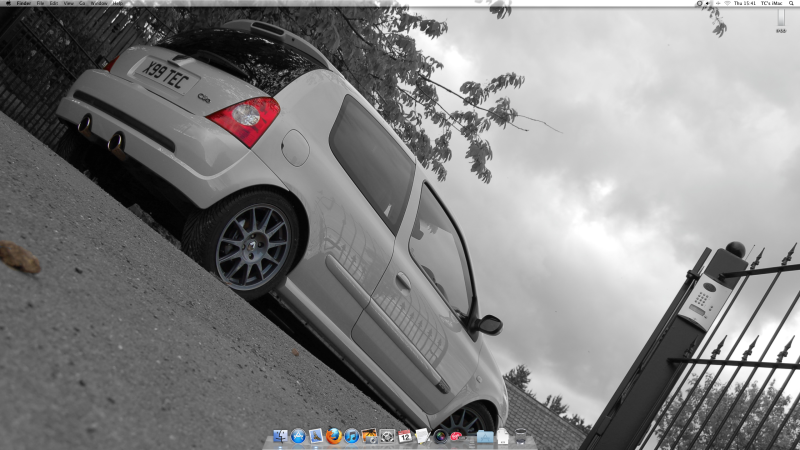The image size is (800, 450).
Task: Open iCal calendar icon showing 12
Action: click(x=405, y=436)
